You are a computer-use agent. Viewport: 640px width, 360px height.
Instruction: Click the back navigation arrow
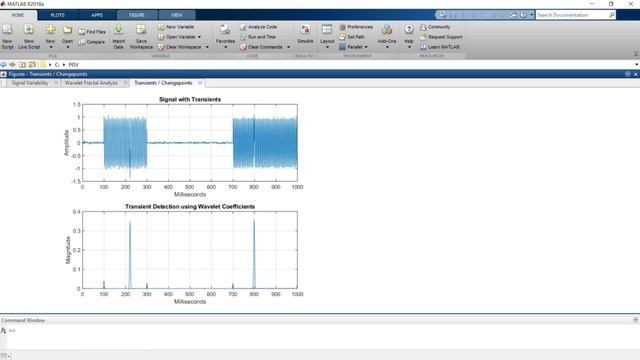pos(4,64)
